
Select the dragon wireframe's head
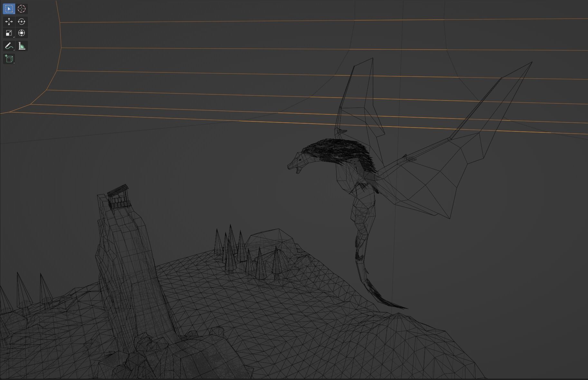(296, 163)
